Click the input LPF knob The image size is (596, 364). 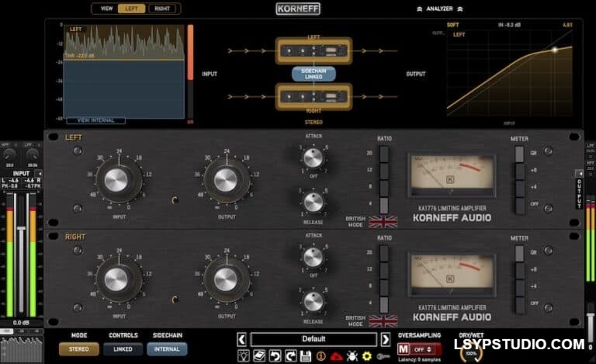coord(33,154)
